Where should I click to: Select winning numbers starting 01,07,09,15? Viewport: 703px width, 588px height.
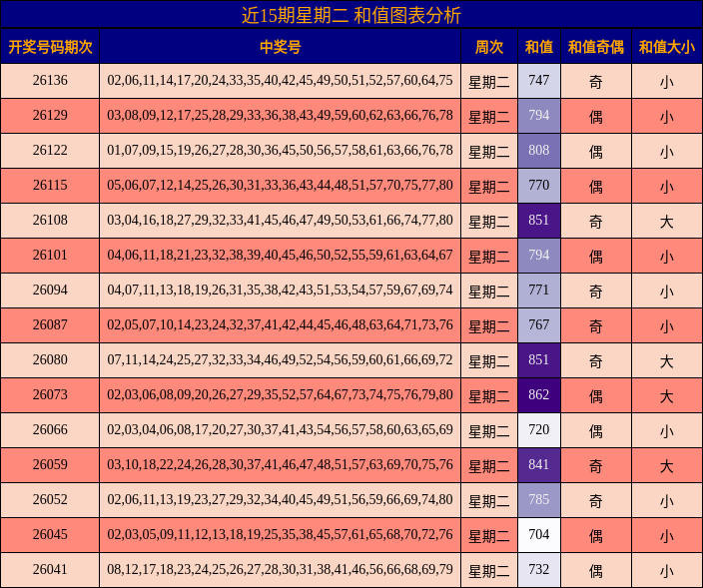pos(281,150)
